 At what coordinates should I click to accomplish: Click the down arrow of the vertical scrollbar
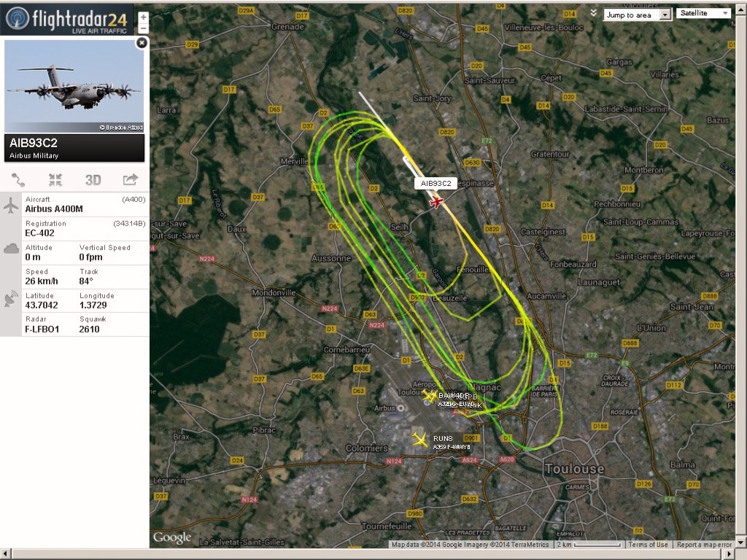click(x=741, y=542)
